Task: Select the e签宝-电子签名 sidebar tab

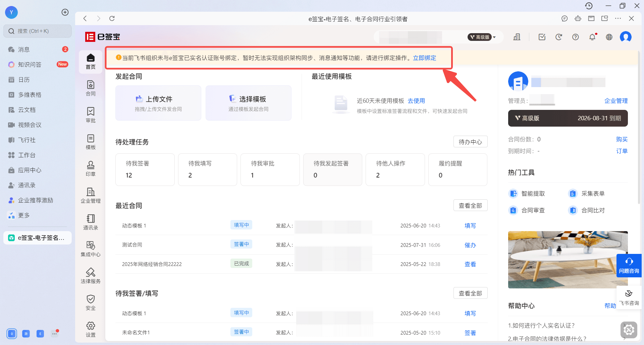Action: (38, 238)
